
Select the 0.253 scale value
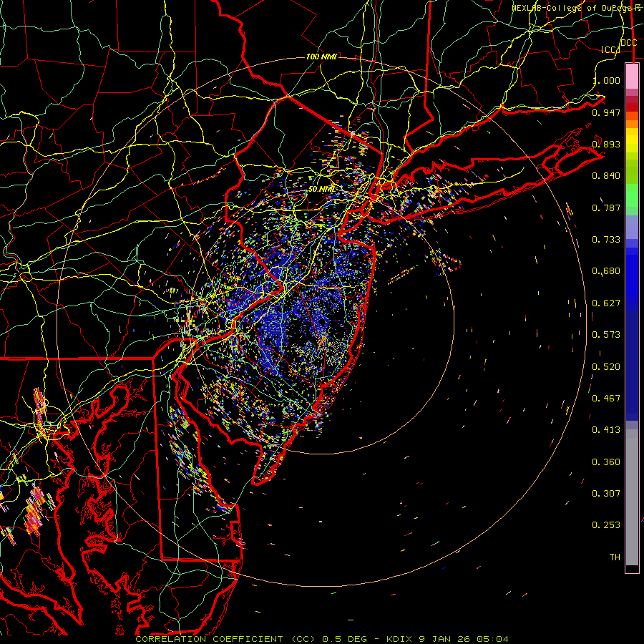click(x=606, y=525)
